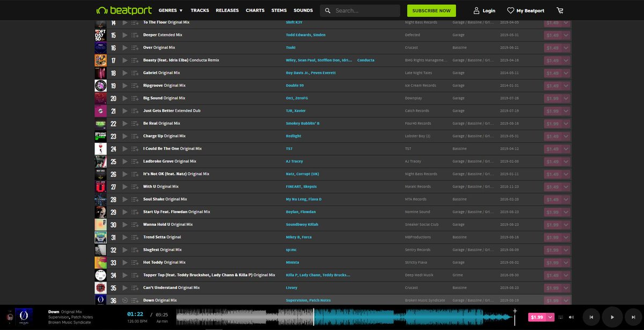Open now-playing Down album artwork
Viewport: 644px width, 330px height.
24,317
